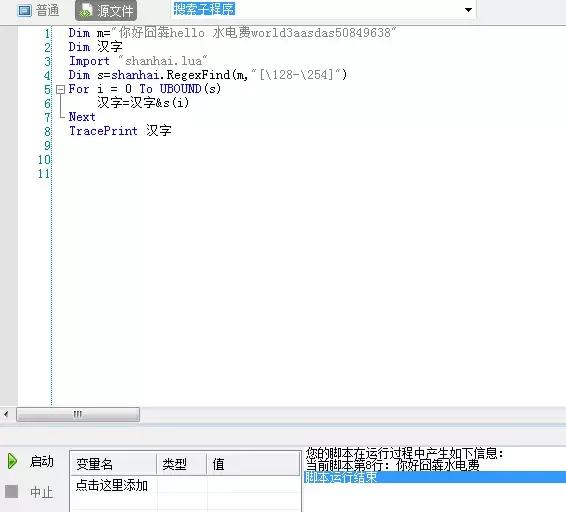Collapse the For loop fold marker
This screenshot has height=512, width=566.
(61, 89)
